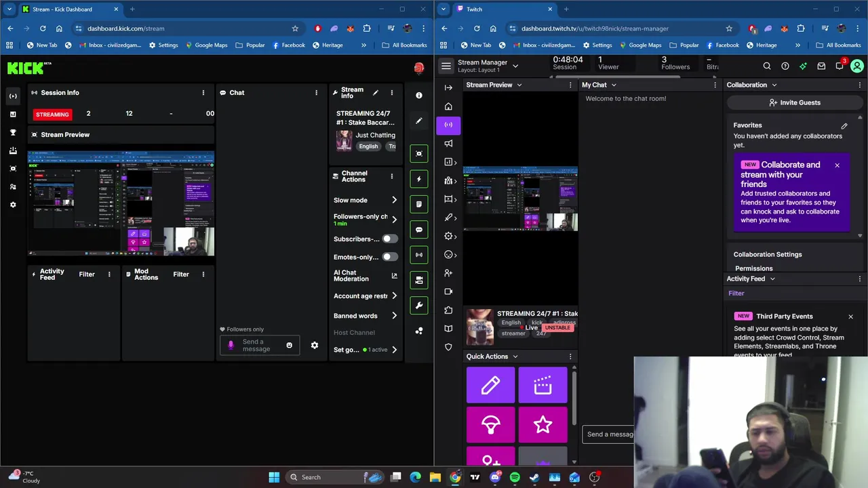Open File Explorer from the Windows taskbar

435,477
